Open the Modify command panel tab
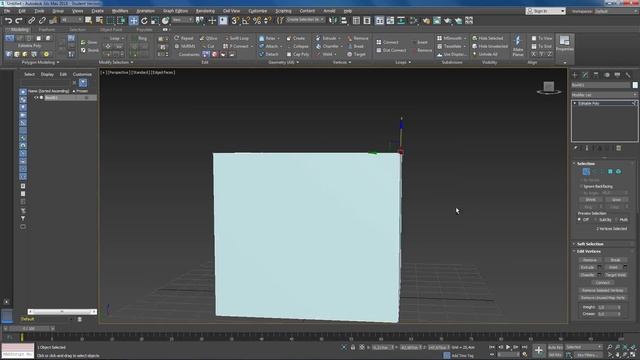The image size is (640, 360). [585, 75]
